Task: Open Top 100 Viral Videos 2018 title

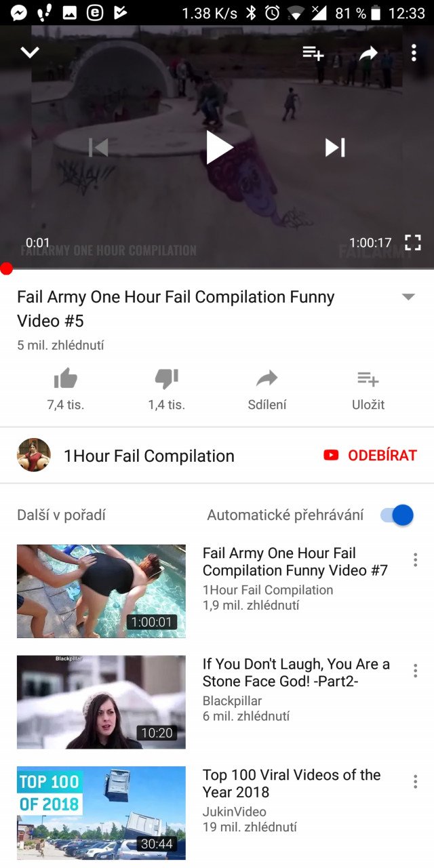Action: [x=292, y=783]
